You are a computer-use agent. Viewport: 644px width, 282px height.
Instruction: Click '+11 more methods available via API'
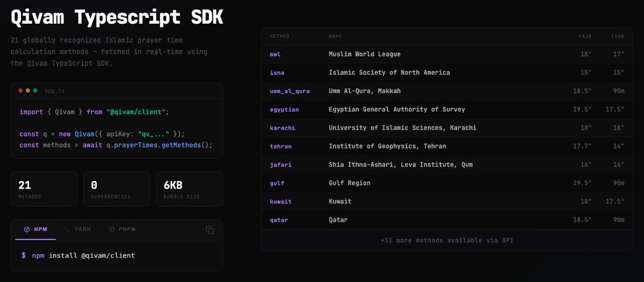(x=447, y=240)
